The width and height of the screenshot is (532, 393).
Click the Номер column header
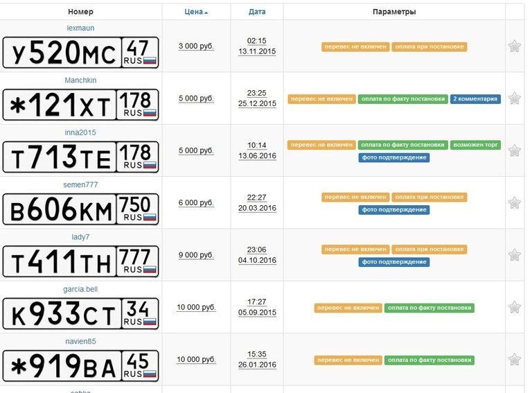(80, 12)
